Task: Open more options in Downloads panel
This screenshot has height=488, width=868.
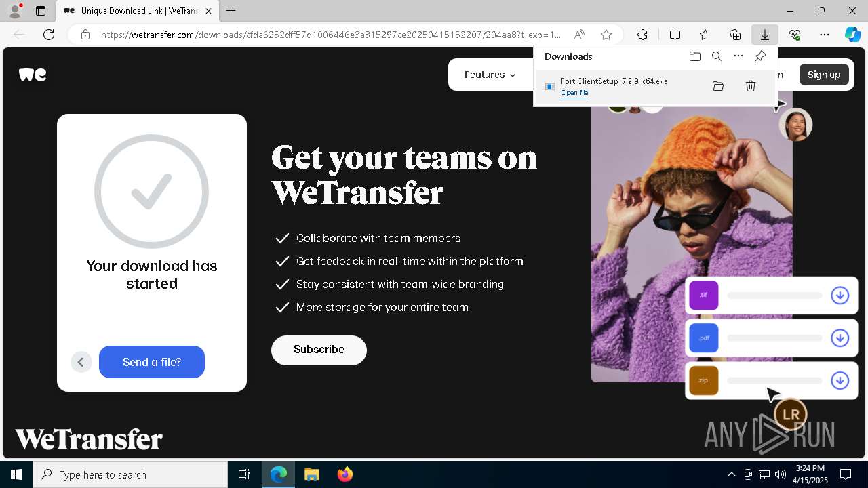Action: click(x=738, y=56)
